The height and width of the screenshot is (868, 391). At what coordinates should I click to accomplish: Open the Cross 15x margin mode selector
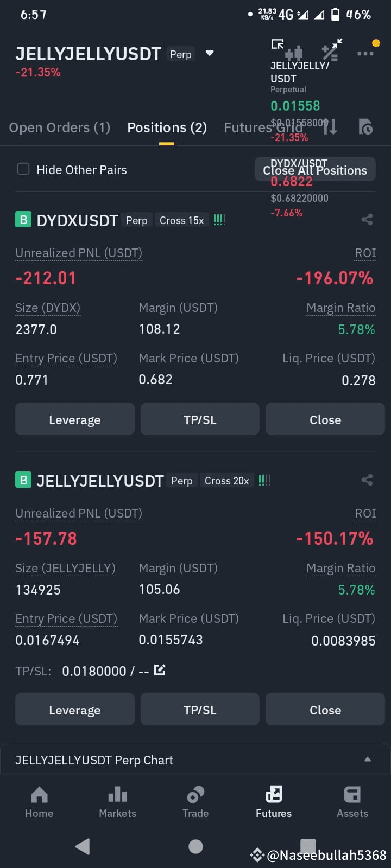coord(182,220)
